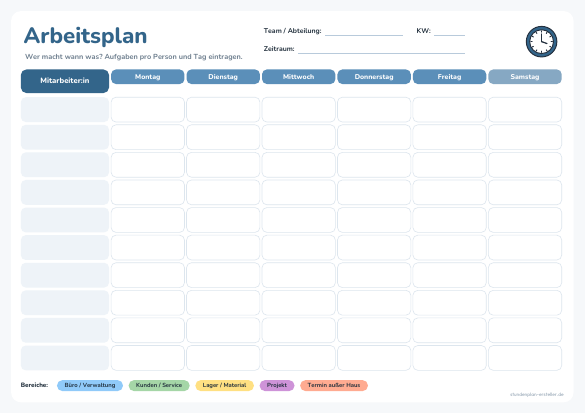Select the Donnerstag column header

point(374,76)
